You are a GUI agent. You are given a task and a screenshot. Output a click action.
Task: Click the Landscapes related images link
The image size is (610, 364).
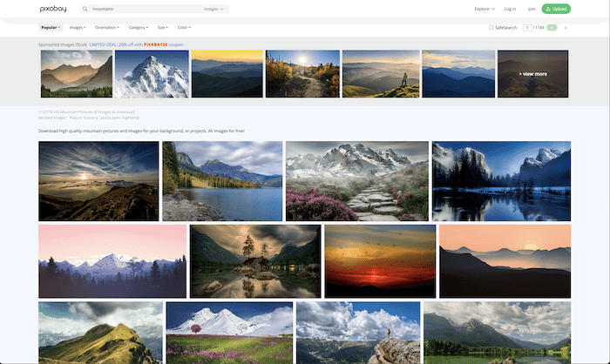[x=110, y=118]
